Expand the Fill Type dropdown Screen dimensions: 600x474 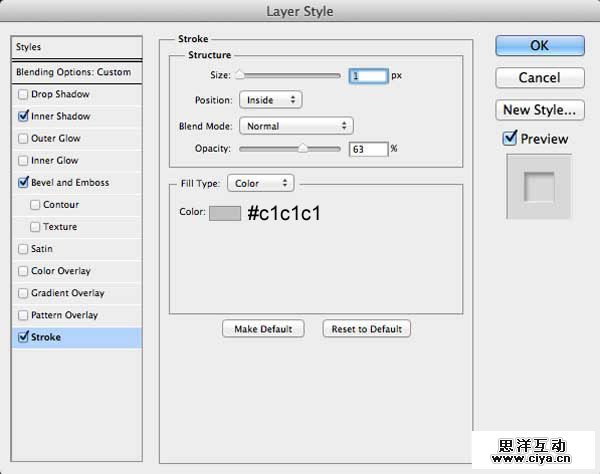point(260,183)
